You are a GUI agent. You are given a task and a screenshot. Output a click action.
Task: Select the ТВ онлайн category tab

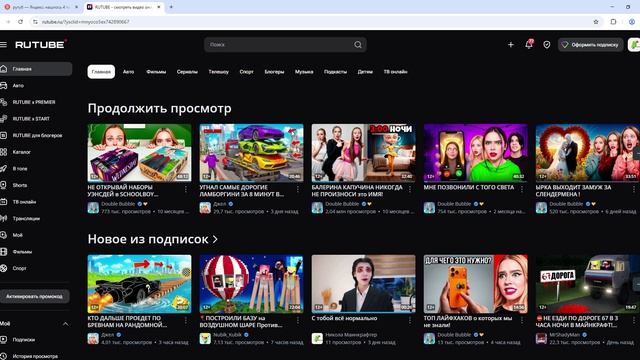point(396,72)
